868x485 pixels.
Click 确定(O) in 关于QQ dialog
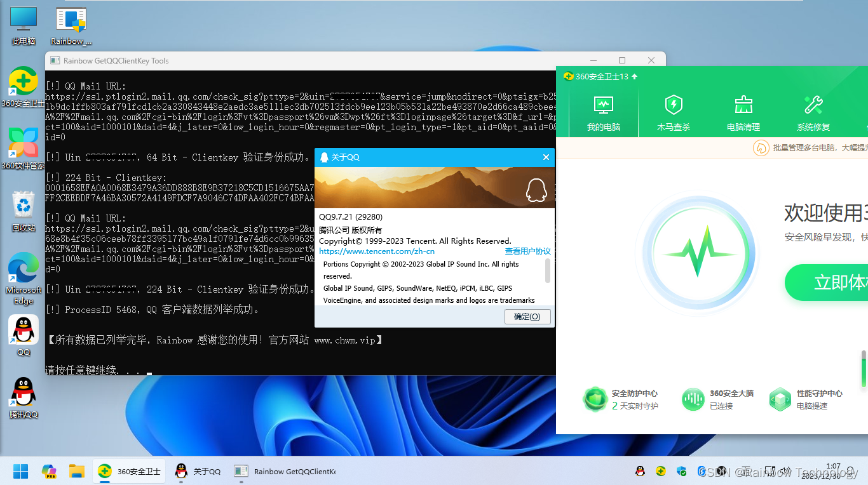pyautogui.click(x=527, y=316)
